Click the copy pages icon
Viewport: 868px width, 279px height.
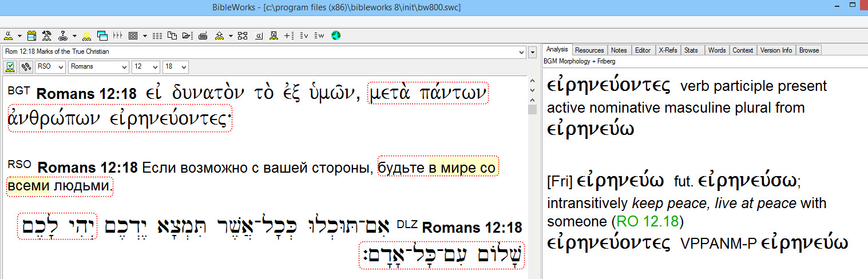click(x=172, y=35)
